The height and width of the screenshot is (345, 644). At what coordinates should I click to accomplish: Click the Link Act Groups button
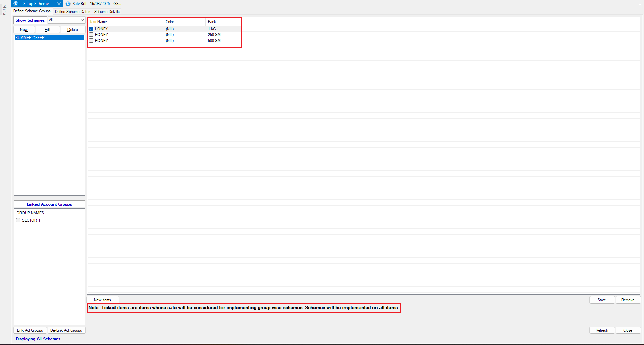coord(30,330)
